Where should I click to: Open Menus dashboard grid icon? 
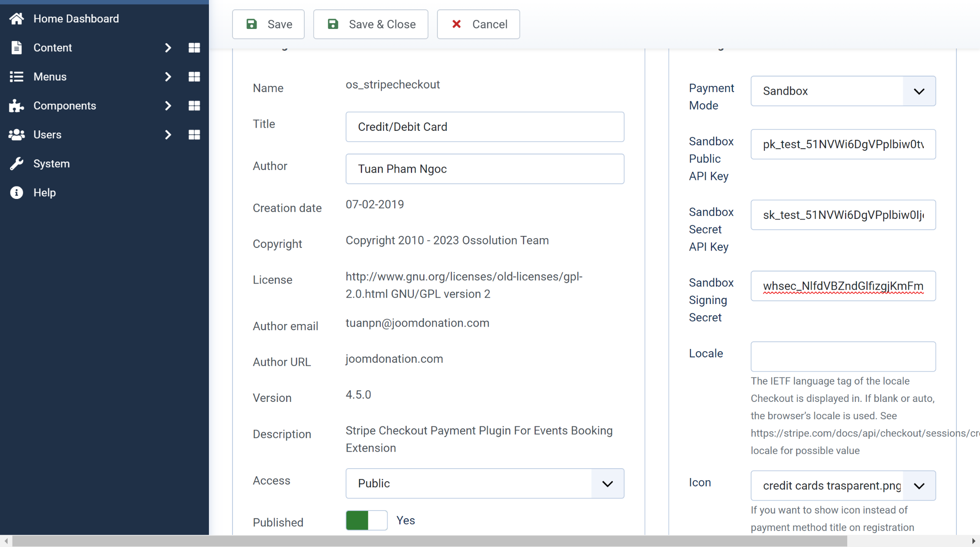point(194,77)
